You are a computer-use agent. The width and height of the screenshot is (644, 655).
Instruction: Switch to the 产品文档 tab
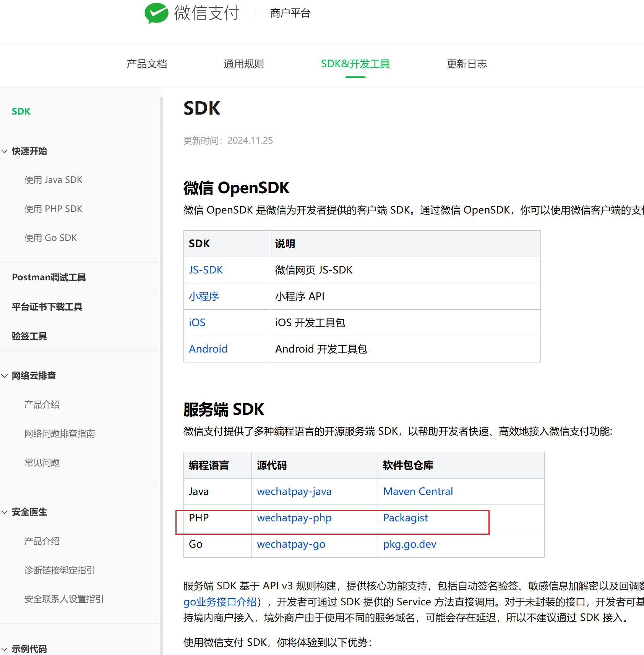[x=147, y=64]
